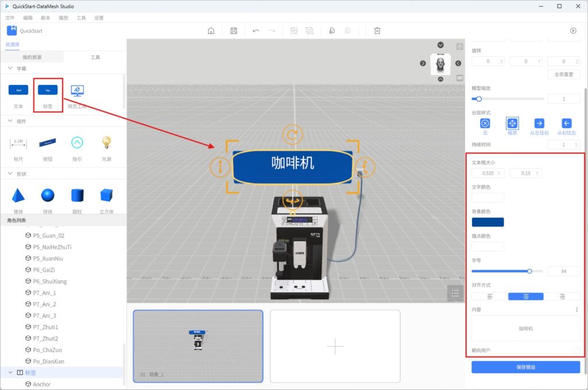Click the home icon in toolbar
The image size is (588, 390).
[211, 31]
